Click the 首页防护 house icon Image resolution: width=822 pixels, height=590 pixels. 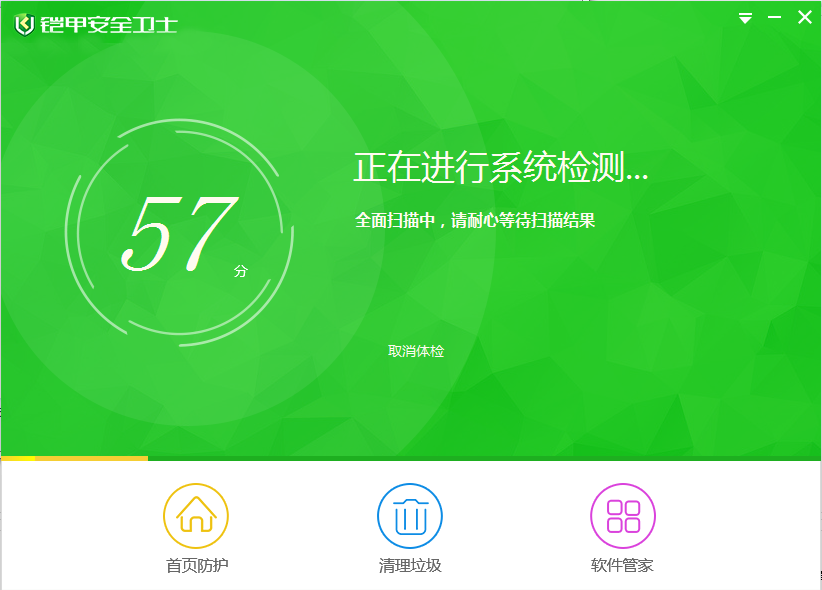[x=196, y=516]
